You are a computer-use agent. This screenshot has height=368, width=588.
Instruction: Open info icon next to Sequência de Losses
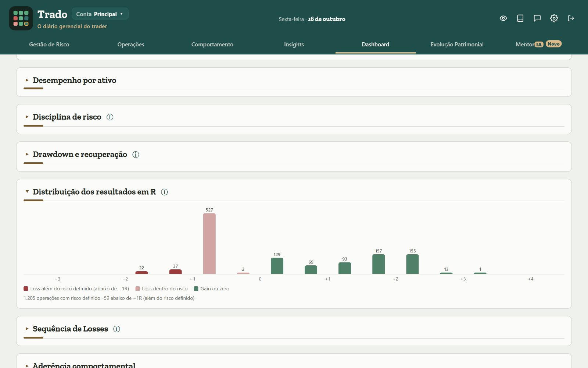point(116,329)
